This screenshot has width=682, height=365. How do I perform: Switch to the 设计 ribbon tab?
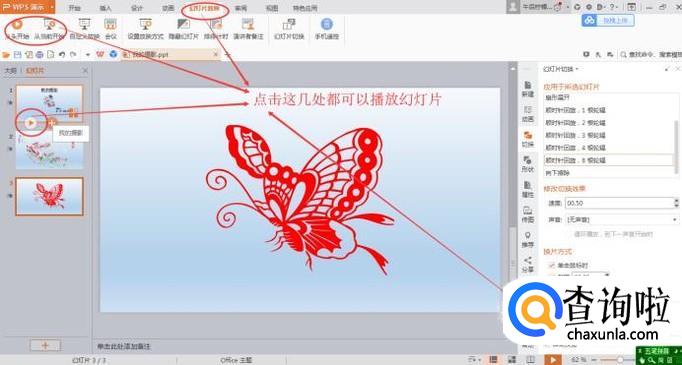tap(137, 8)
